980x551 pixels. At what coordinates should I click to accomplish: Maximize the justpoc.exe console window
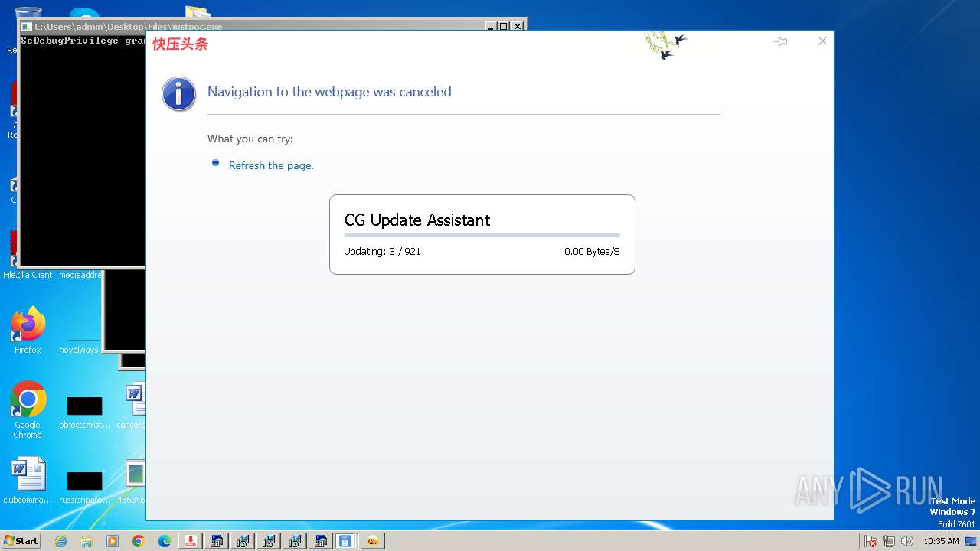504,26
